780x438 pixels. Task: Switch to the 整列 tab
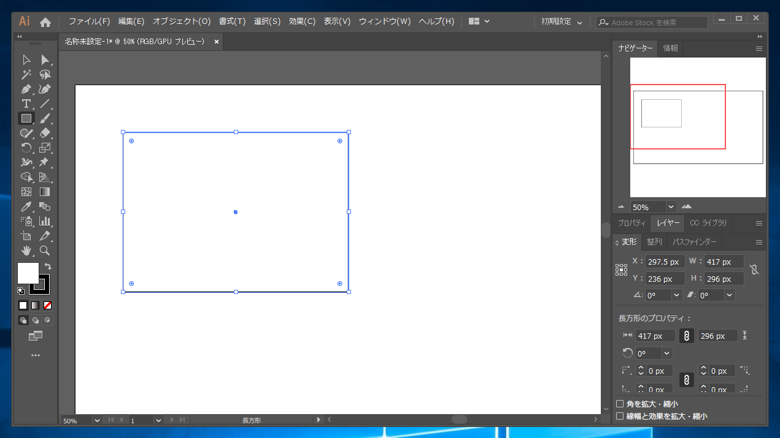tap(654, 242)
